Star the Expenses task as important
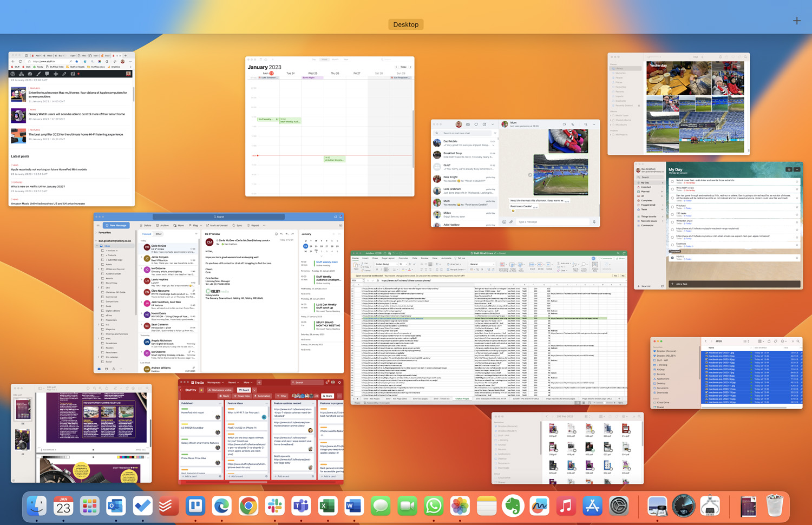812x525 pixels. pos(797,245)
